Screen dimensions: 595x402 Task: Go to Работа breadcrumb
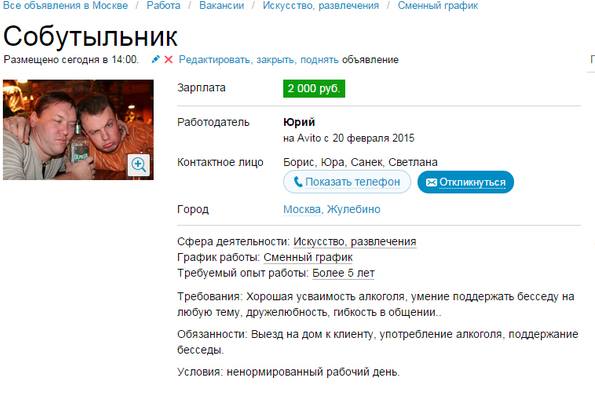pyautogui.click(x=164, y=5)
